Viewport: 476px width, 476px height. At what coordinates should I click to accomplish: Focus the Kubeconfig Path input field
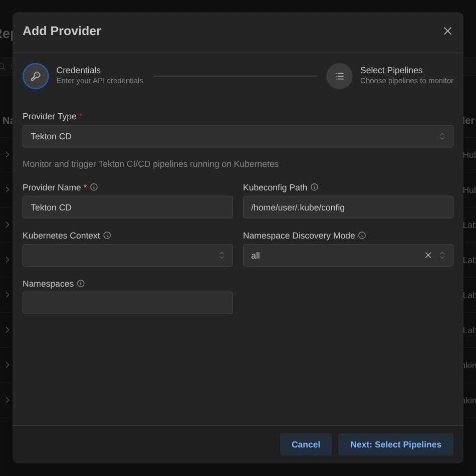point(348,207)
